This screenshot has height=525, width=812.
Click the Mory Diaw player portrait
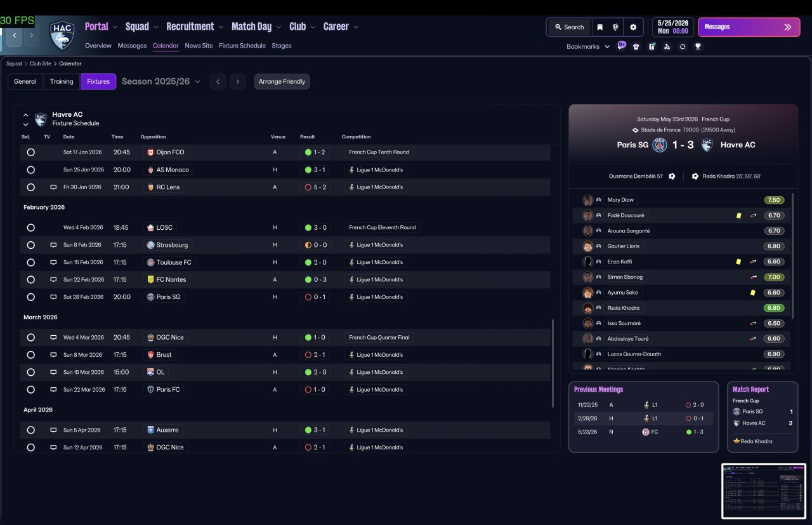point(588,200)
